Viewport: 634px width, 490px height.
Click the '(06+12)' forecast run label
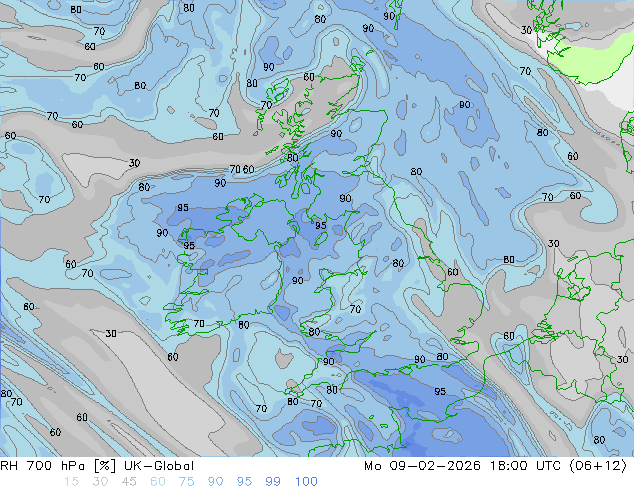[598, 466]
